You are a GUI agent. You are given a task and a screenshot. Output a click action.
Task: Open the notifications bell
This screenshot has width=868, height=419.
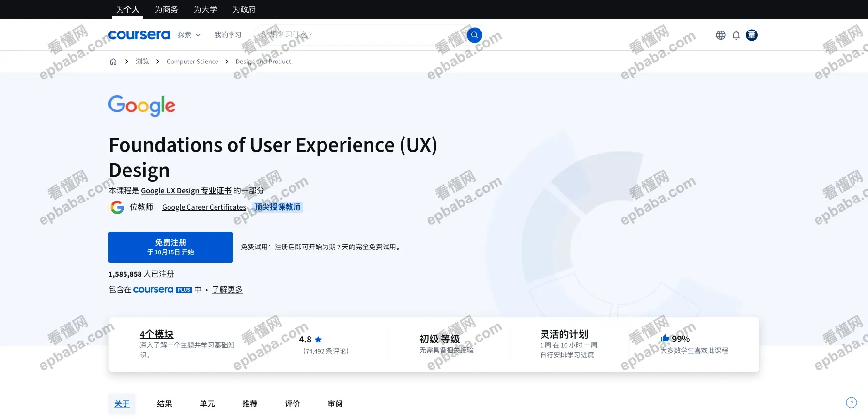[x=736, y=35]
